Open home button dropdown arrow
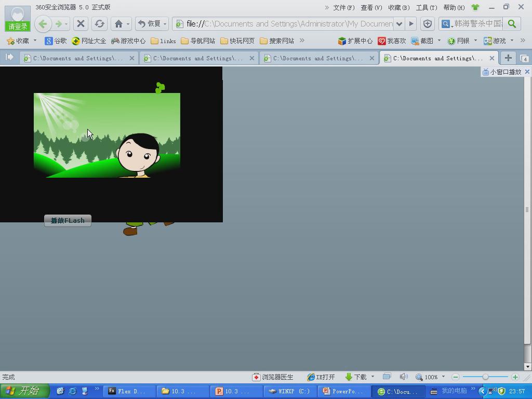The width and height of the screenshot is (532, 399). [x=128, y=24]
